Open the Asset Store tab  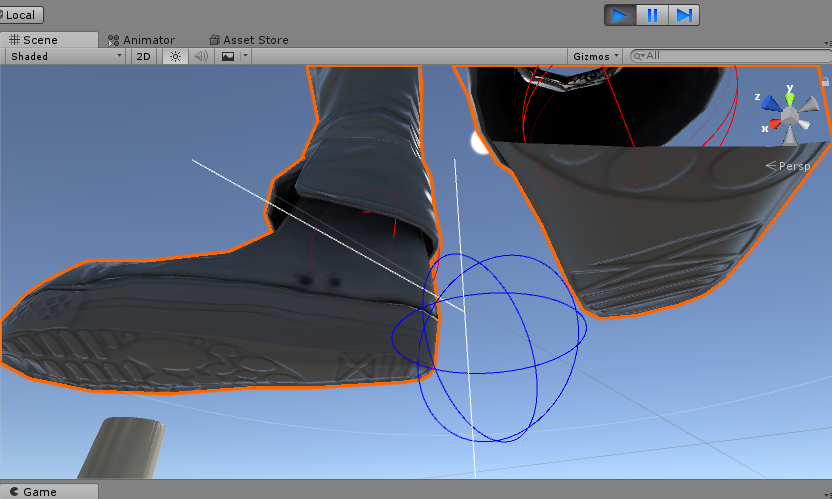pyautogui.click(x=248, y=40)
